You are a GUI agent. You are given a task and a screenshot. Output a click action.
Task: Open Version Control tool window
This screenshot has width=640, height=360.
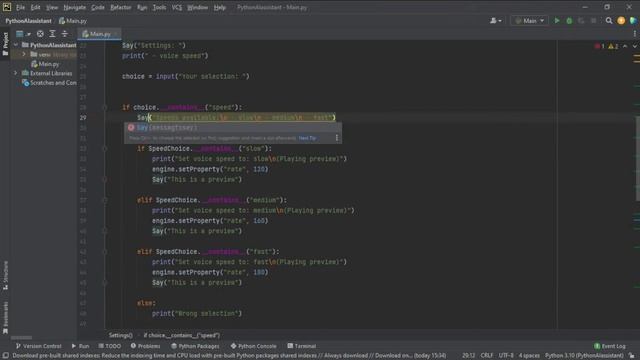pos(38,346)
